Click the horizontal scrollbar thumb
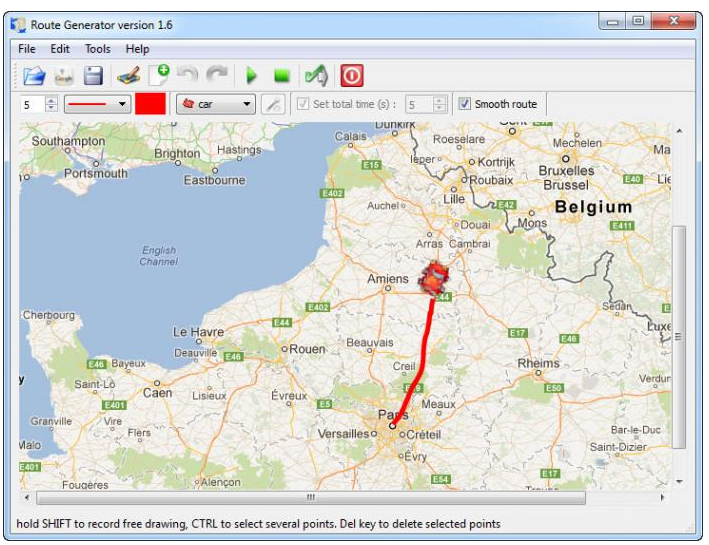709x545 pixels. point(311,498)
